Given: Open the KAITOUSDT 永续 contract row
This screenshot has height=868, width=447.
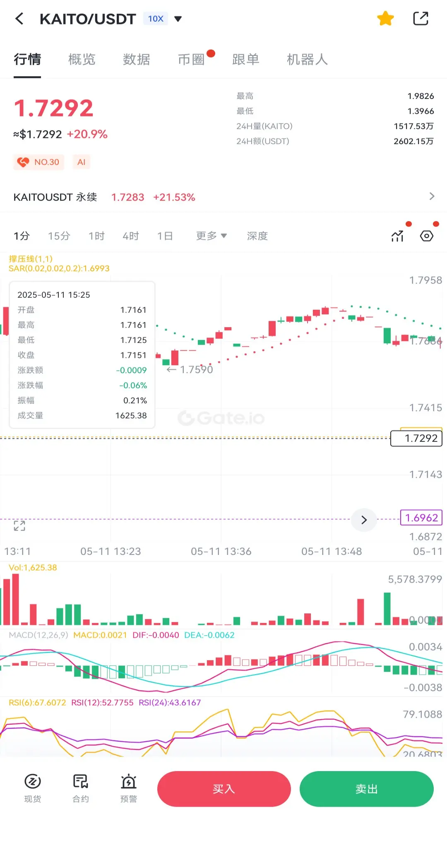Looking at the screenshot, I should pos(223,197).
